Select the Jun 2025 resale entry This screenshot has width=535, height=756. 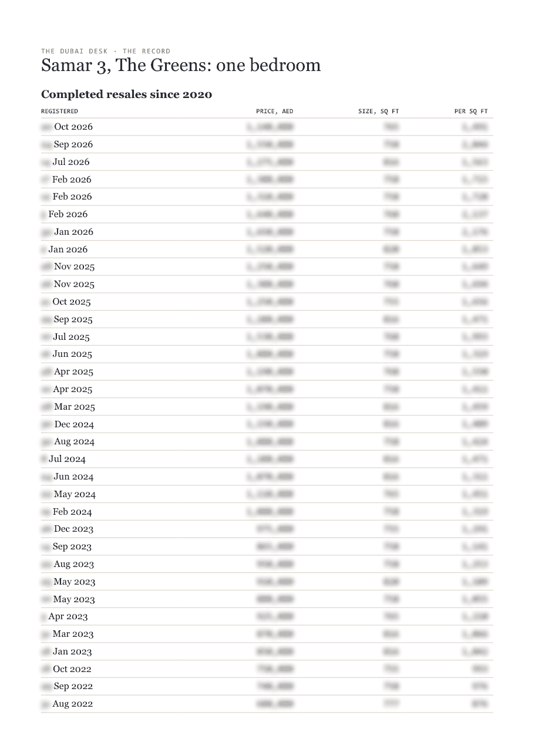pos(267,354)
